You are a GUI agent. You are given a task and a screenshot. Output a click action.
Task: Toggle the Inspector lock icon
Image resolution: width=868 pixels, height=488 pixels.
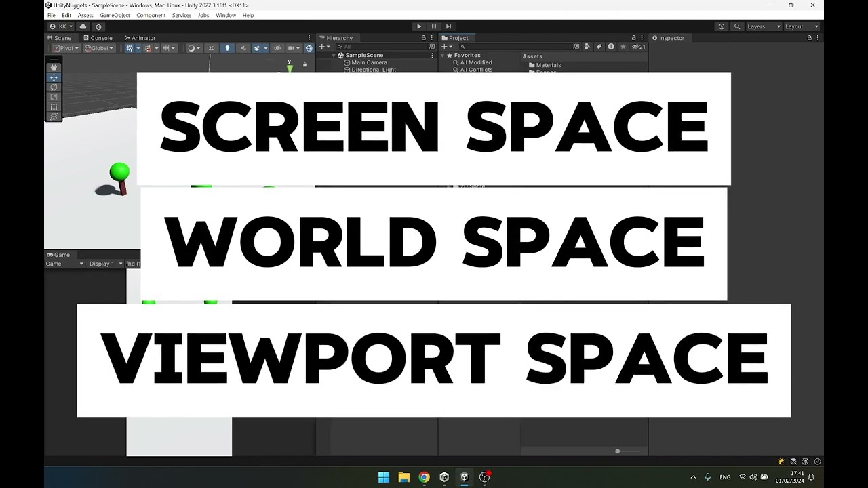coord(809,38)
